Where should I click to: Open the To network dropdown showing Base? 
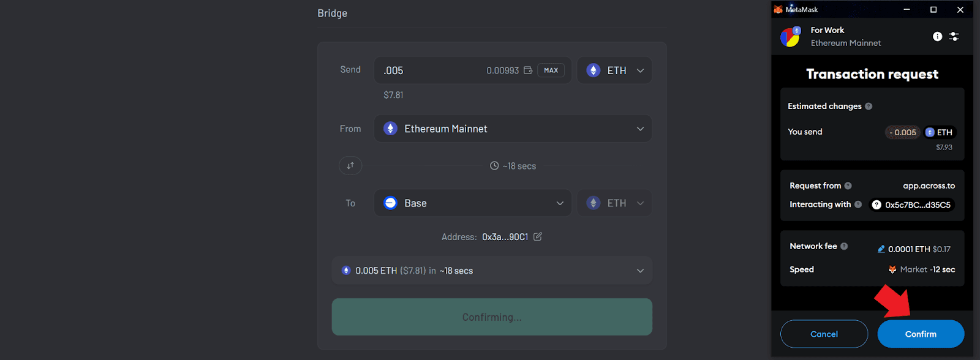[472, 203]
